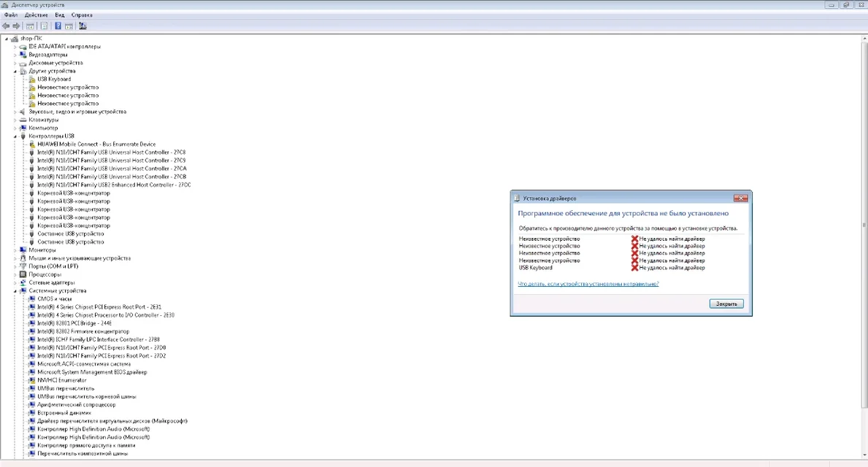This screenshot has width=868, height=467.
Task: Select the USB Keyboard warning device icon
Action: [31, 79]
